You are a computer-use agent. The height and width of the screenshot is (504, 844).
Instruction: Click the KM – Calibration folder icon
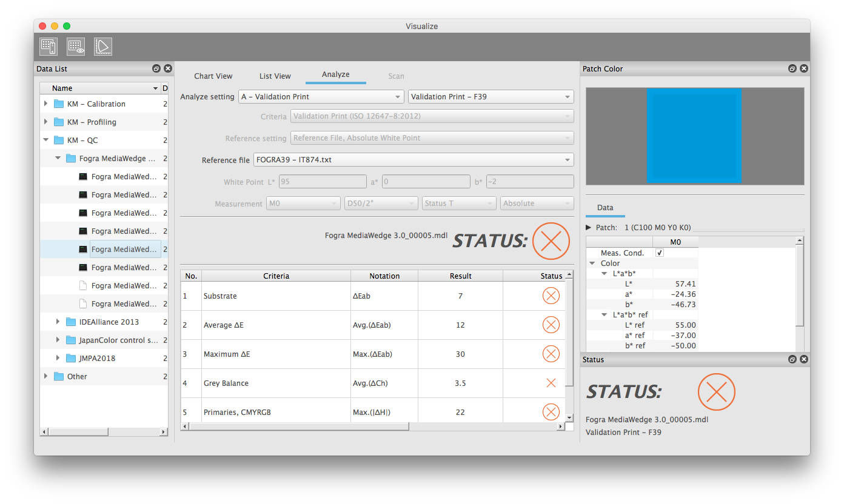tap(59, 104)
